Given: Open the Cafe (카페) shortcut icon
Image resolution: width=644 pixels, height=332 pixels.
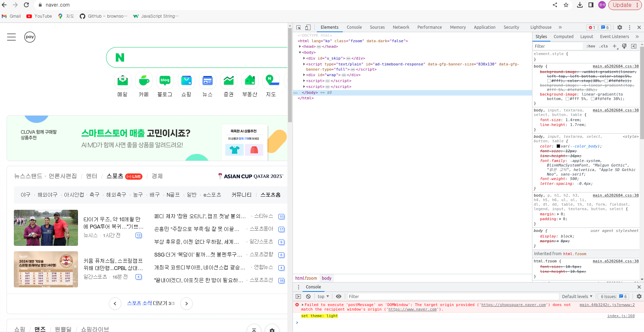Looking at the screenshot, I should click(144, 80).
